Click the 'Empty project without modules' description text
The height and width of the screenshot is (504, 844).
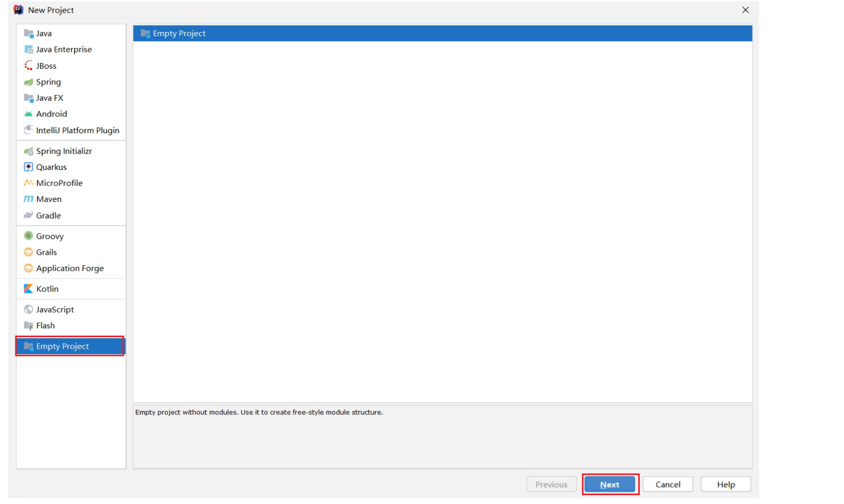point(259,412)
